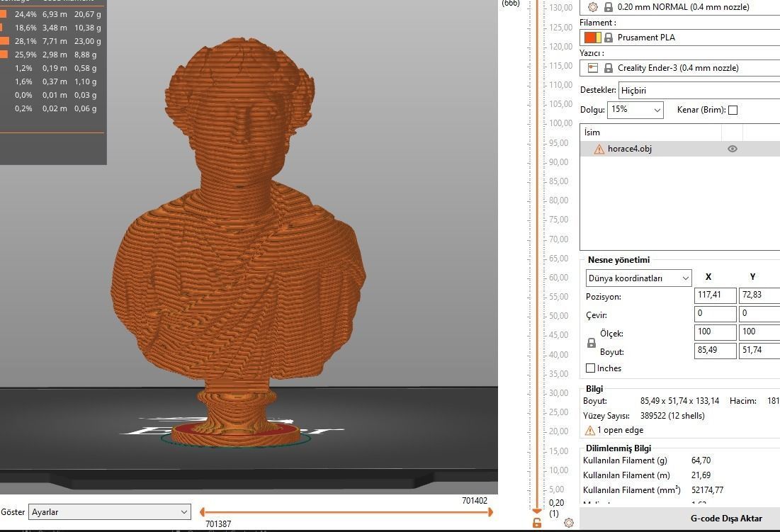
Task: Open the 0.20 mm NORMAL print preset dropdown
Action: point(679,7)
